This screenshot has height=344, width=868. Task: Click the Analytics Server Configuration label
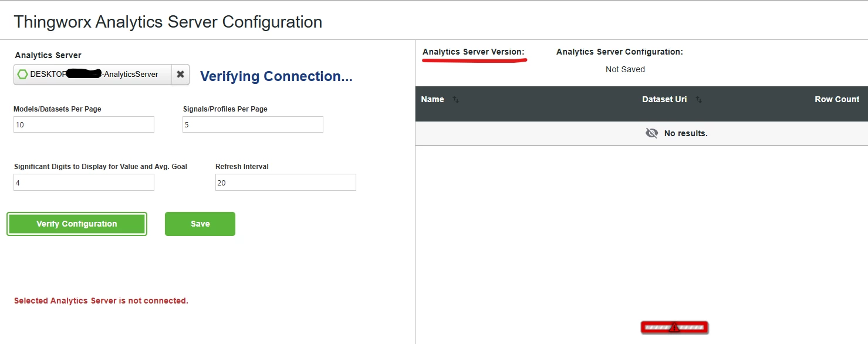[x=620, y=52]
